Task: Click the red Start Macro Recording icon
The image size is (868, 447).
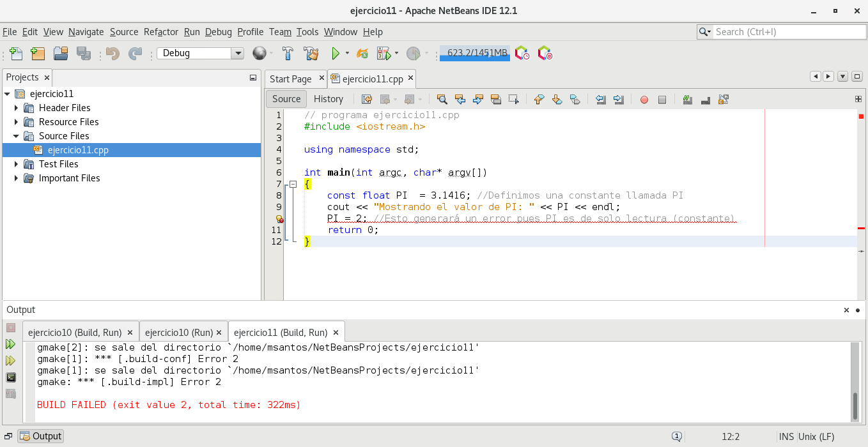Action: [x=644, y=100]
